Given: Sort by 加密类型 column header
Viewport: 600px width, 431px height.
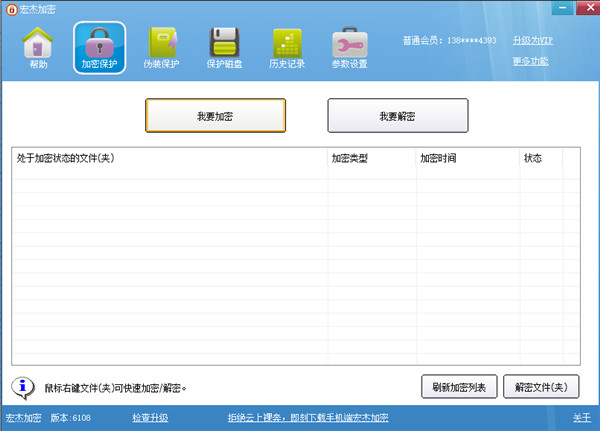Looking at the screenshot, I should tap(372, 158).
